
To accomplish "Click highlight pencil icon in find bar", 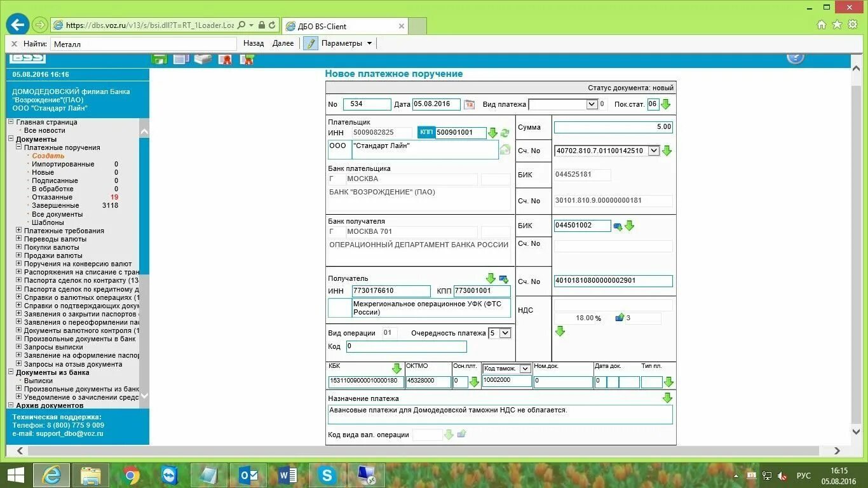I will [310, 43].
